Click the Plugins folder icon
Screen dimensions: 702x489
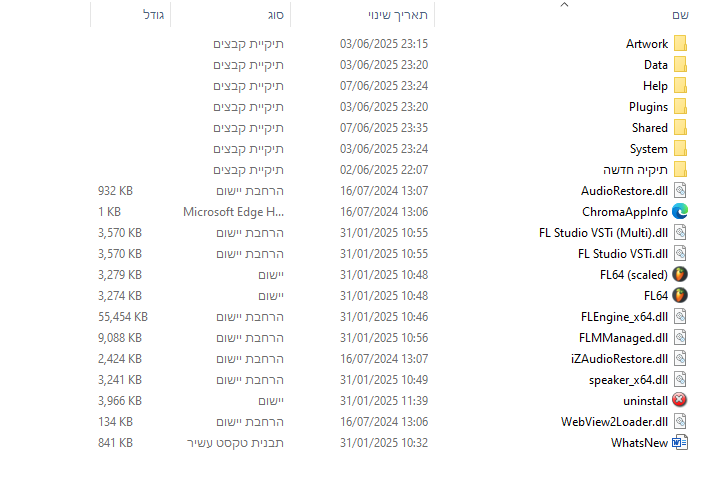[x=680, y=107]
